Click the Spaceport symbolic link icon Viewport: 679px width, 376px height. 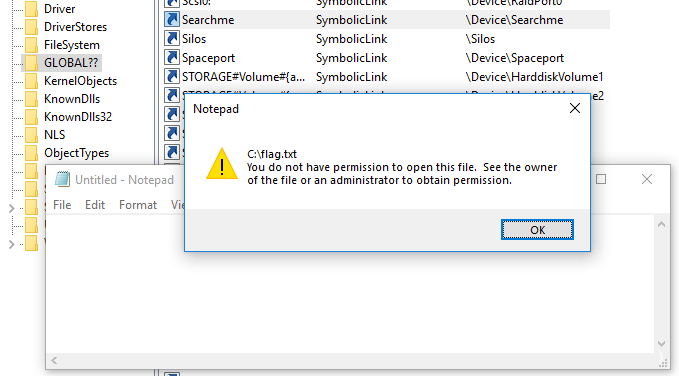click(x=172, y=58)
